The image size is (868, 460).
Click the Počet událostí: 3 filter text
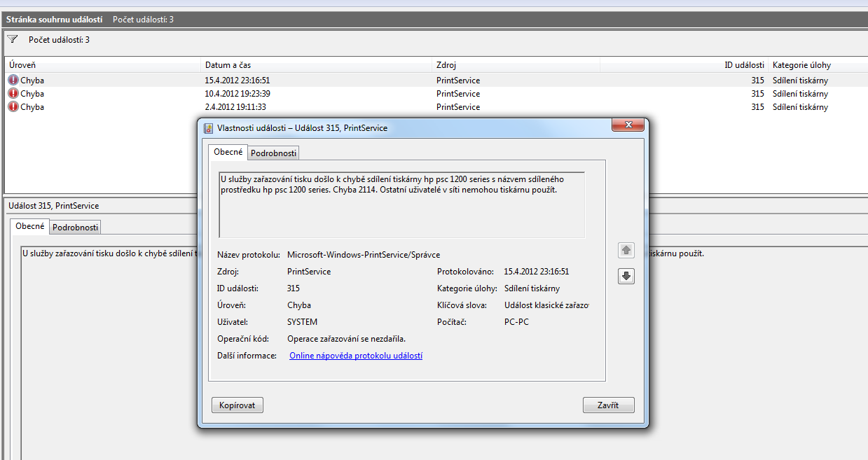(x=59, y=40)
